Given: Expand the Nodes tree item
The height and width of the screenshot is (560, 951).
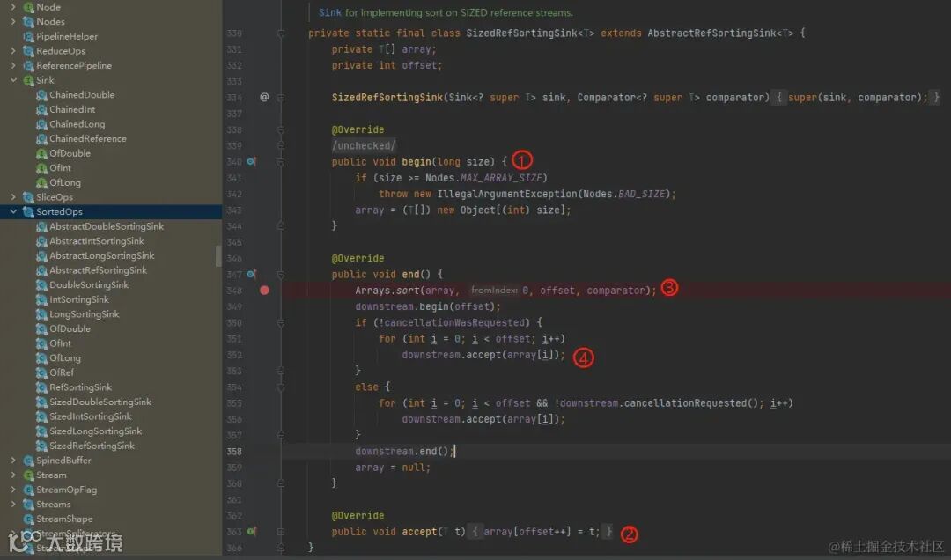Looking at the screenshot, I should coord(13,22).
